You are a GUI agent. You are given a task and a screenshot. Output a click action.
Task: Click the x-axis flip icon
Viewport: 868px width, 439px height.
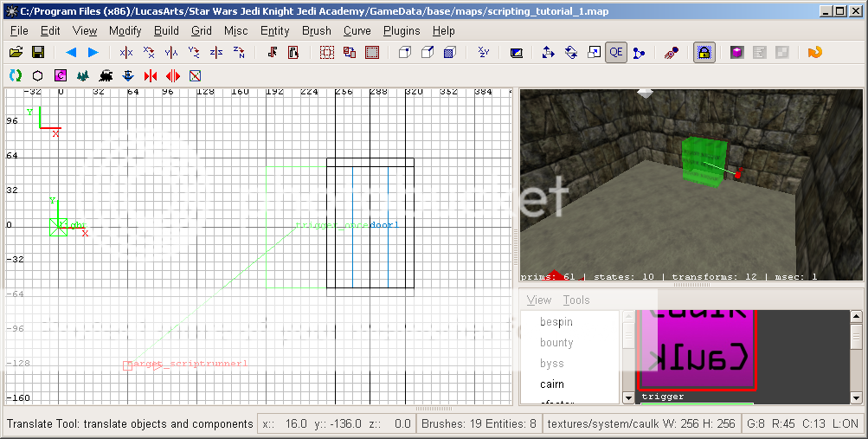126,53
